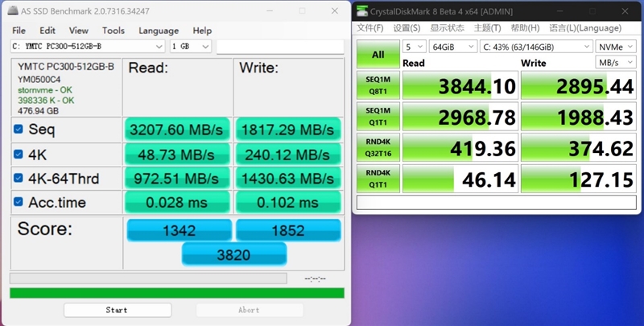Click the All button in CrystalDiskMark
The width and height of the screenshot is (644, 326).
pos(378,54)
